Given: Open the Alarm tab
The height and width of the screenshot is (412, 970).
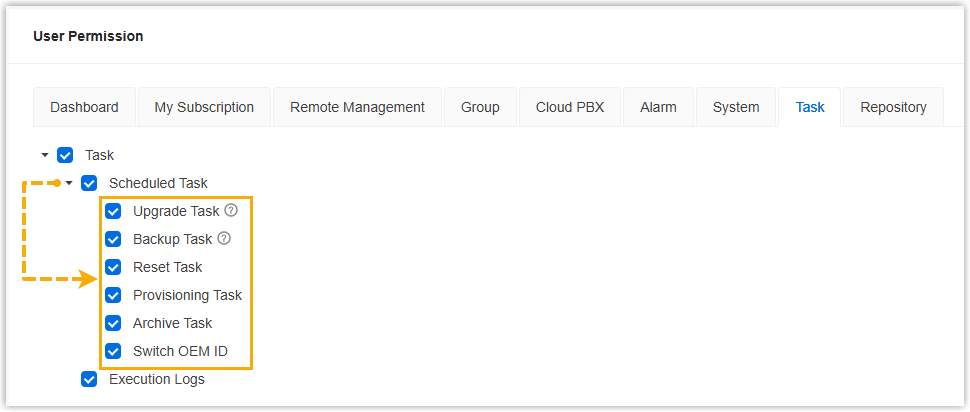Looking at the screenshot, I should (659, 107).
